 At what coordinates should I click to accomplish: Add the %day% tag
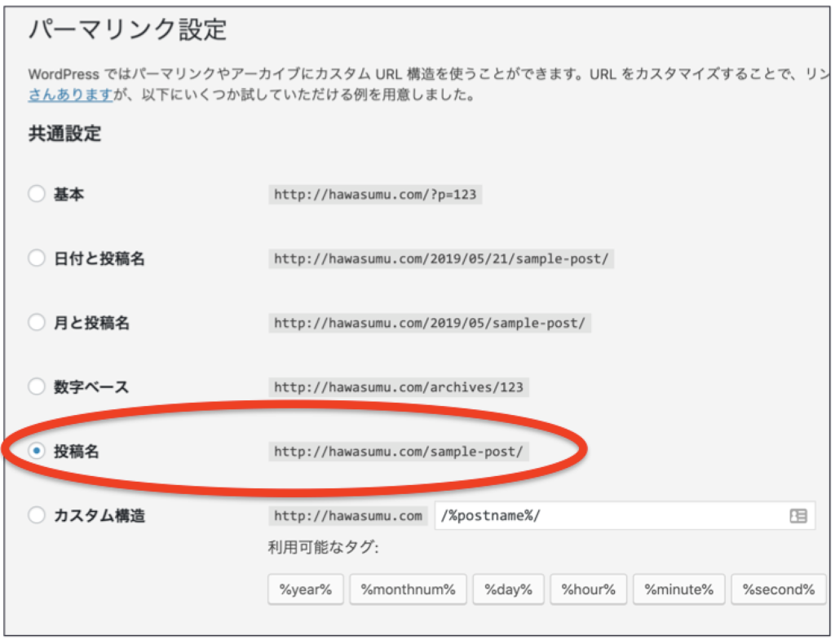click(508, 590)
